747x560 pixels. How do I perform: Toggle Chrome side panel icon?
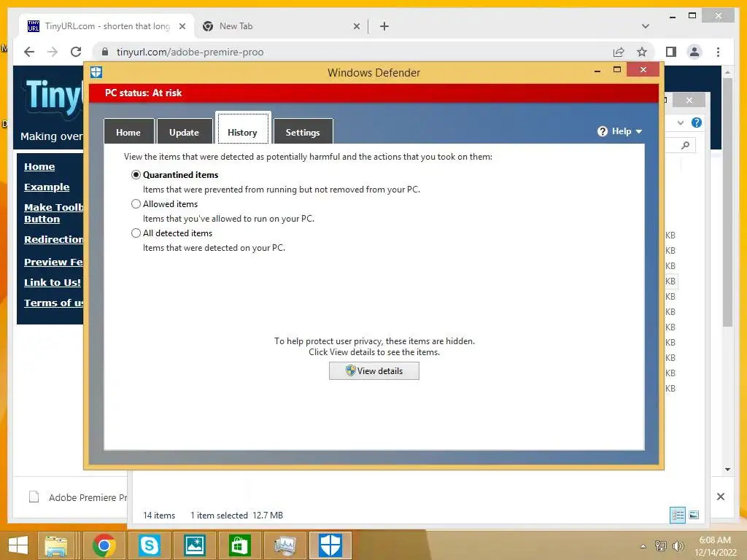(671, 52)
